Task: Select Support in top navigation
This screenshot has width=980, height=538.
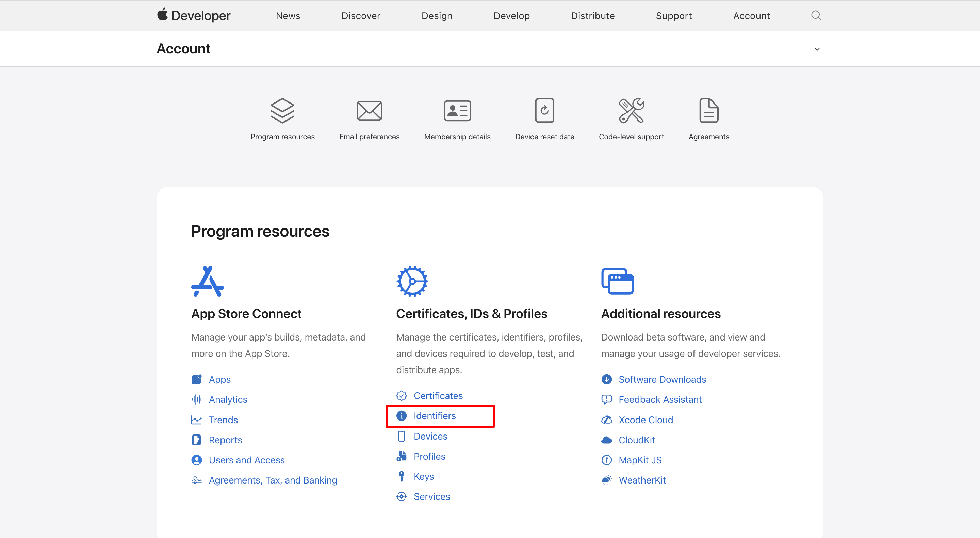Action: [x=673, y=16]
